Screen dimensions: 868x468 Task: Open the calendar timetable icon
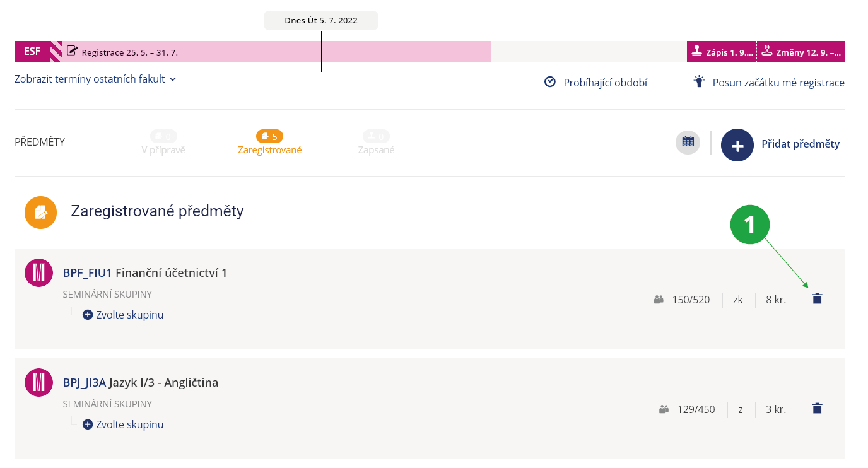[x=688, y=143]
